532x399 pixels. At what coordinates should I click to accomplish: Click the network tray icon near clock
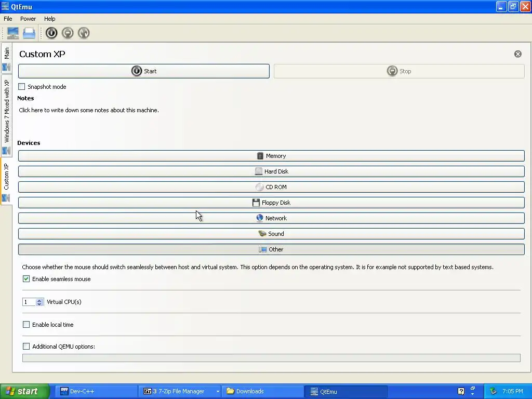point(494,391)
